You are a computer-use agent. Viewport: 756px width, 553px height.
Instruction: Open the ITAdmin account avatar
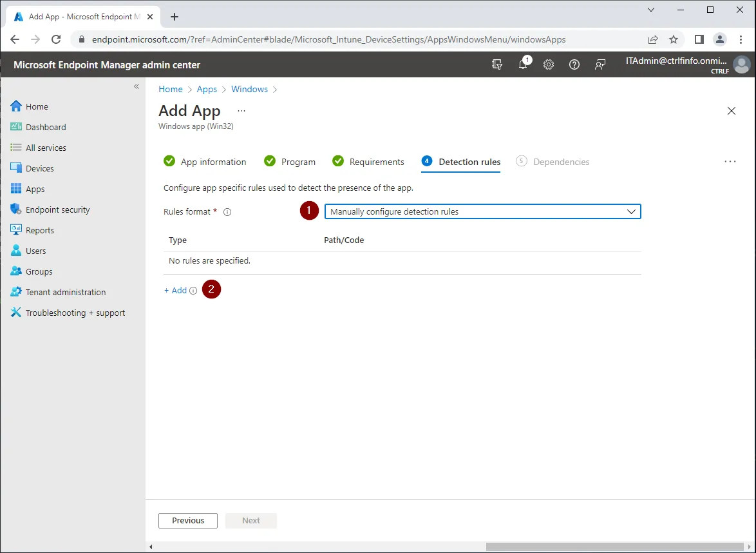tap(742, 64)
